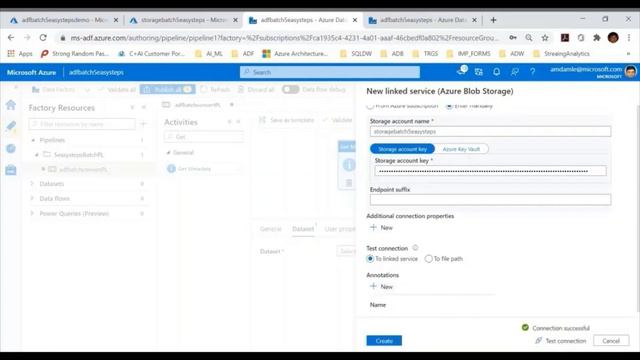The height and width of the screenshot is (360, 640).
Task: Select Storage account key option
Action: click(402, 149)
